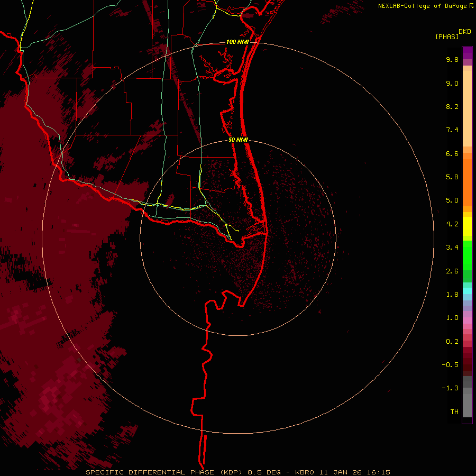Click the 1.0 value on the scale
This screenshot has width=476, height=476.
(452, 318)
